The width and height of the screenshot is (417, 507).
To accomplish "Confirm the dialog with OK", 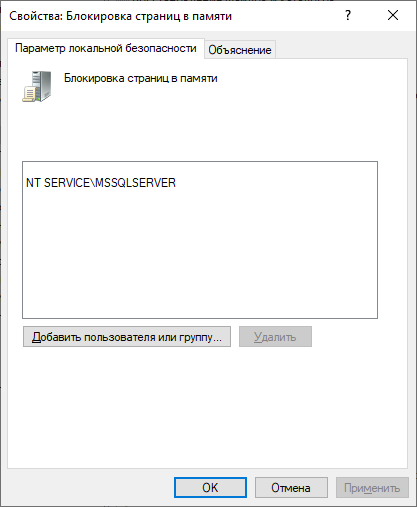I will [x=210, y=488].
